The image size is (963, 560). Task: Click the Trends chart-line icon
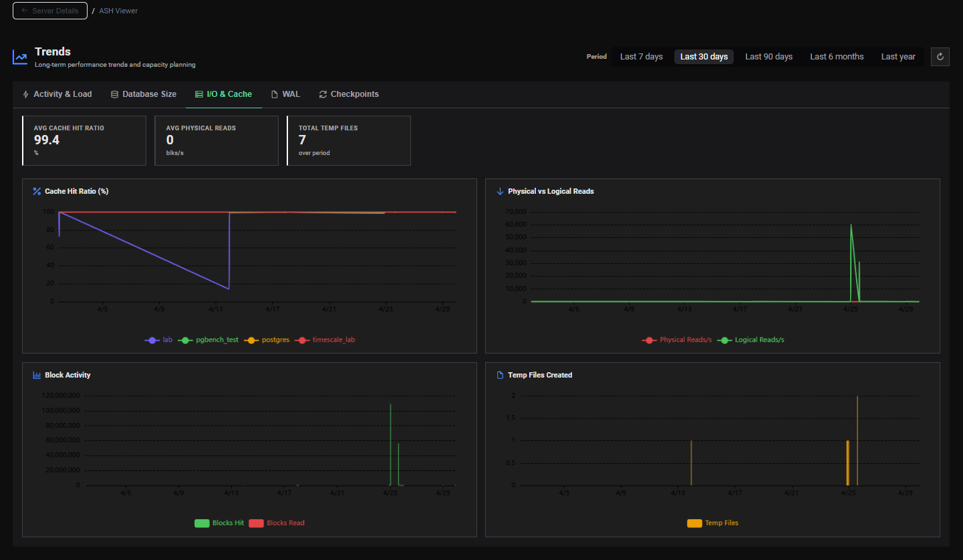(x=20, y=57)
